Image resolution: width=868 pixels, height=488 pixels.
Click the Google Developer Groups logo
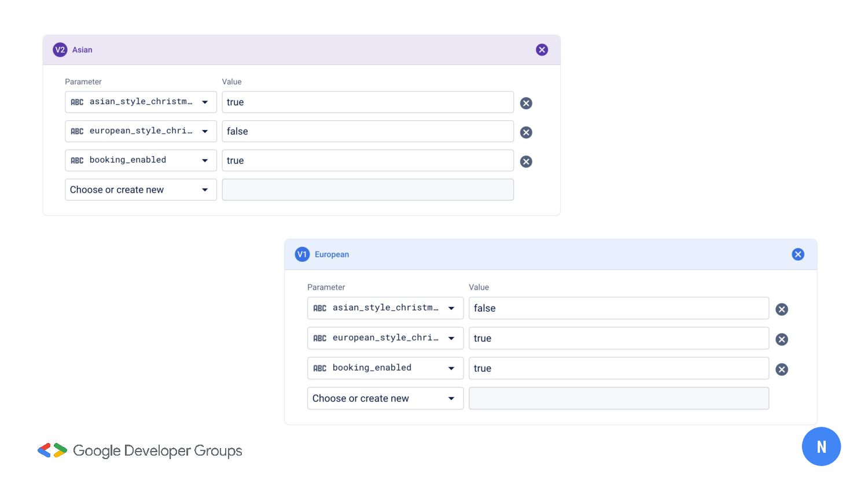[x=139, y=450]
